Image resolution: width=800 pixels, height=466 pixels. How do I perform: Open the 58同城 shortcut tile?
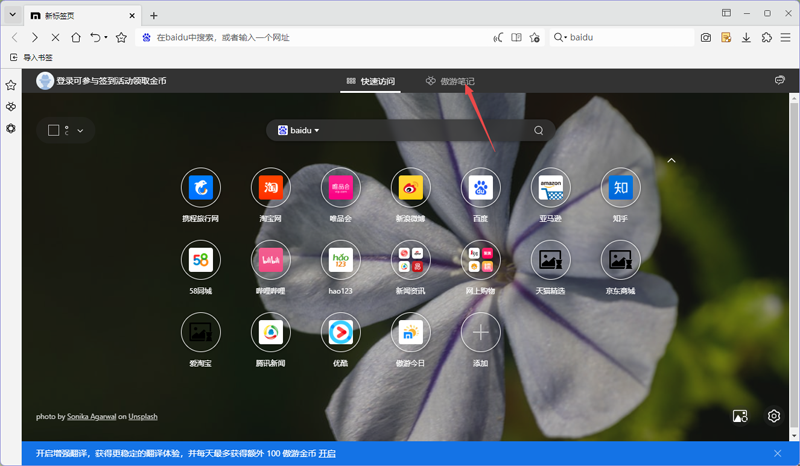pos(201,260)
